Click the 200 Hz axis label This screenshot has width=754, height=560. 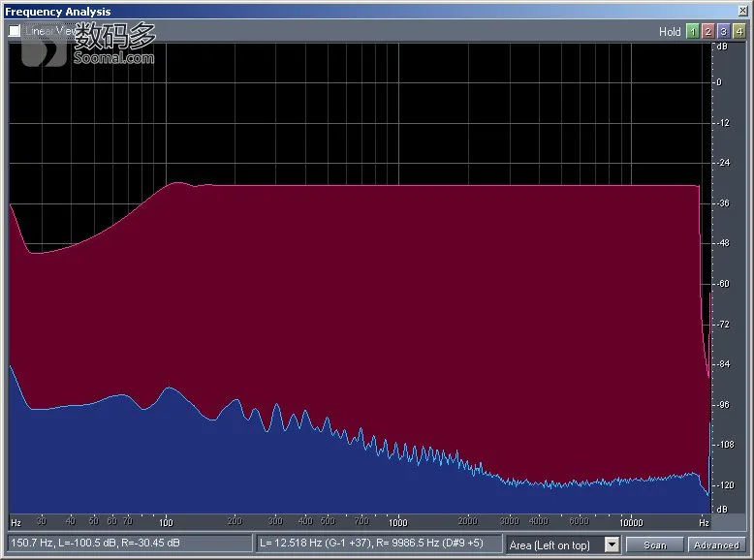point(235,521)
